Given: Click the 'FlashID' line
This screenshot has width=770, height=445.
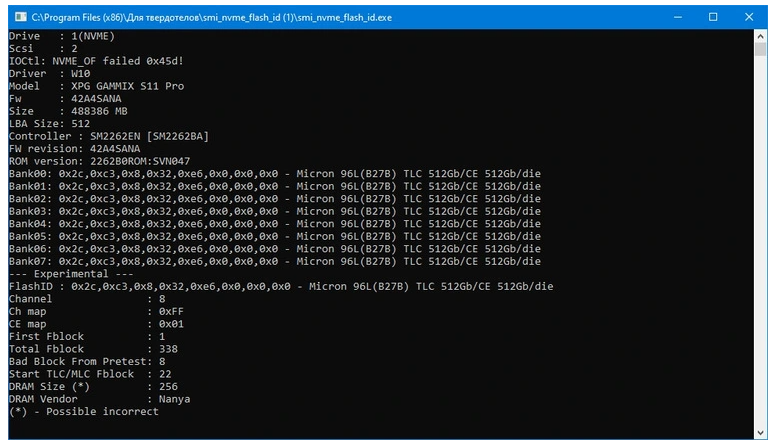Looking at the screenshot, I should click(x=281, y=287).
